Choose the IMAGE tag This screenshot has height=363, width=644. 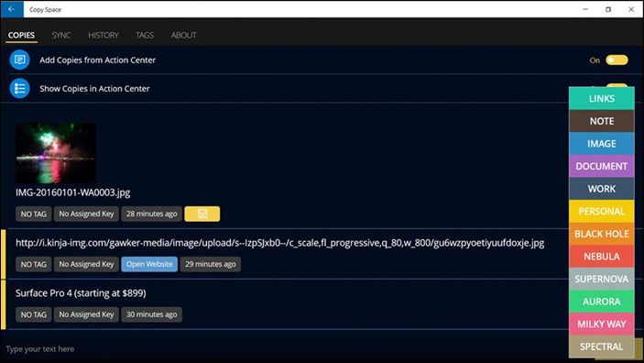point(602,144)
